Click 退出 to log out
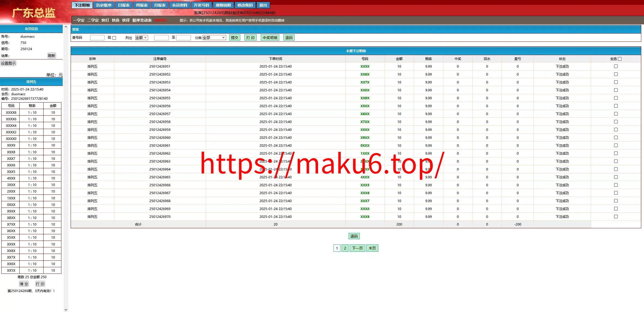Viewport: 644px width, 312px height. [x=263, y=5]
